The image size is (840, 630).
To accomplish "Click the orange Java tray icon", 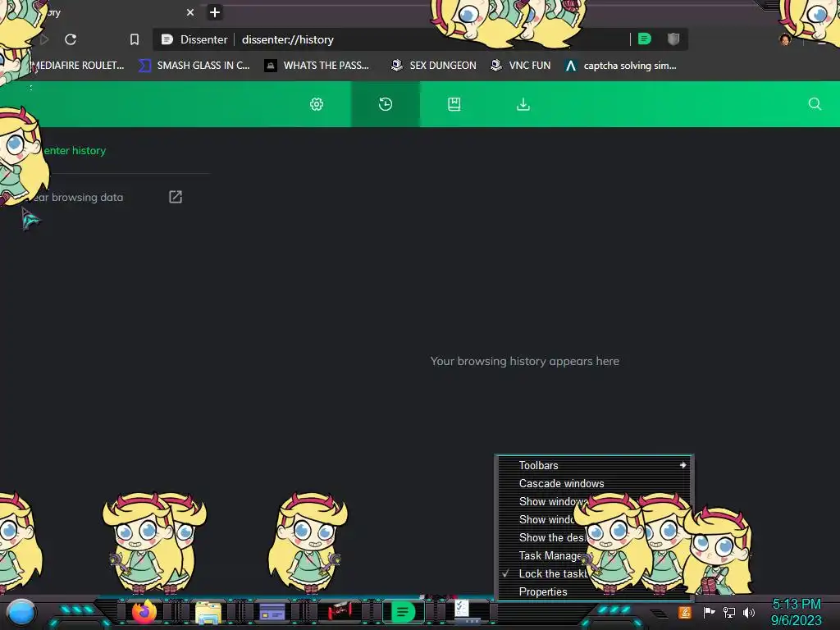I will pos(684,612).
